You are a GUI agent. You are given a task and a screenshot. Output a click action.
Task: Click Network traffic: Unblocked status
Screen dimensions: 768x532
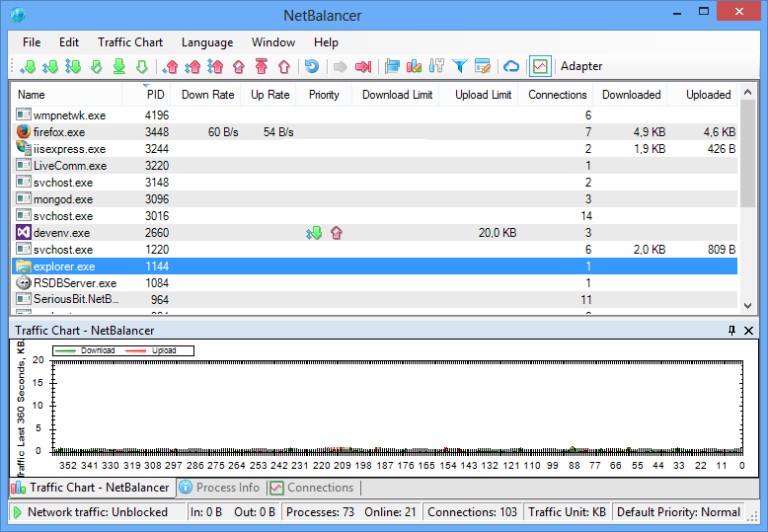point(97,512)
